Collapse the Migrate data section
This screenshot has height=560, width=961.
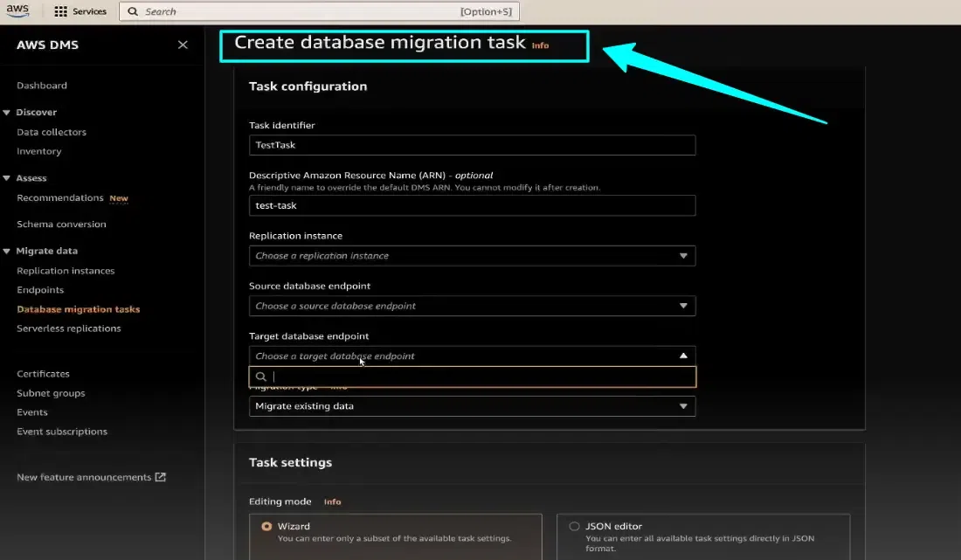pyautogui.click(x=7, y=252)
